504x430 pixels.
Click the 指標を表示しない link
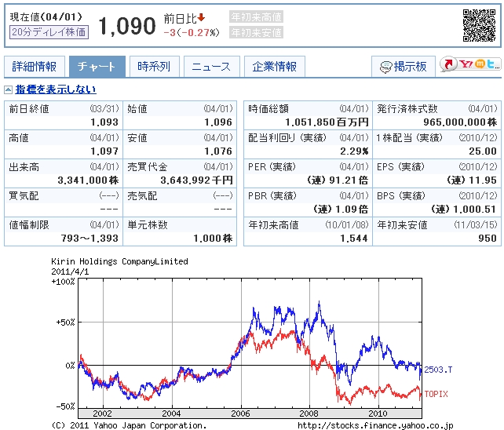point(56,89)
